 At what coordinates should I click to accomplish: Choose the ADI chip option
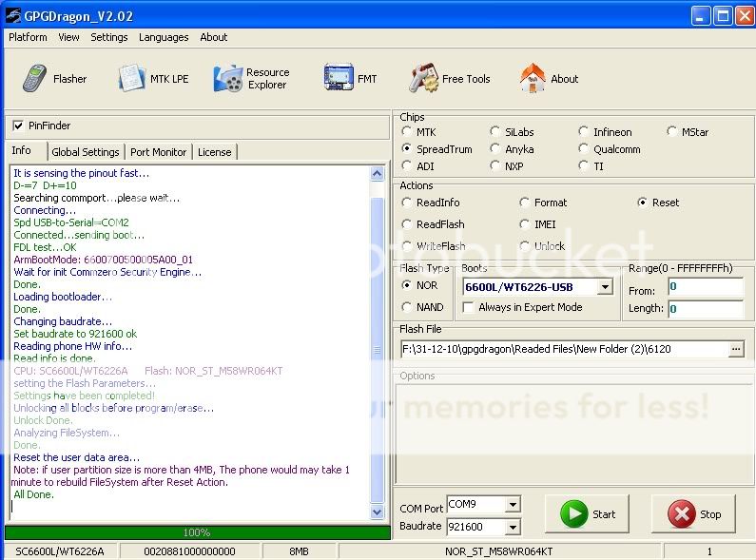click(x=406, y=166)
